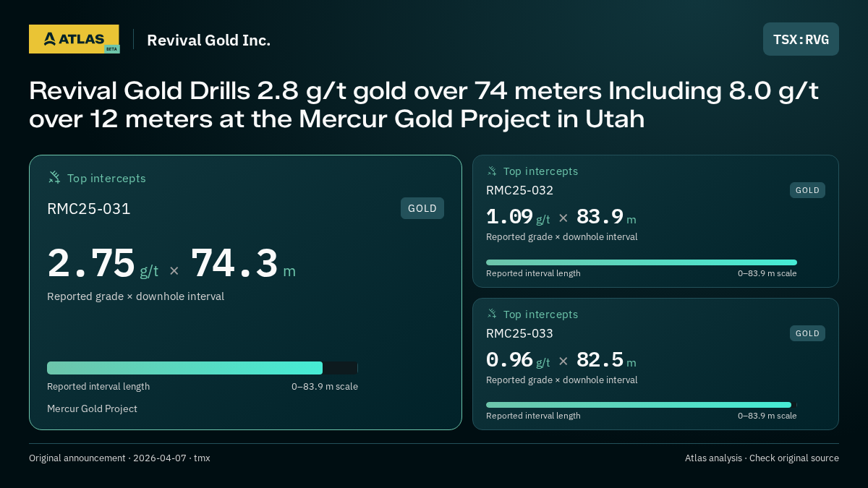Click Top intercepts label in RMC25-033 card

tap(540, 314)
